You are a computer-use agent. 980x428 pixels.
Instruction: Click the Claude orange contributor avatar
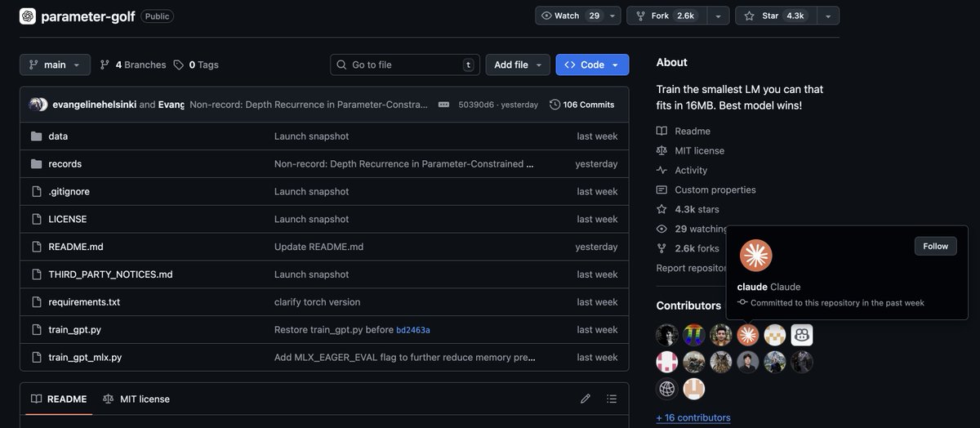pos(748,335)
